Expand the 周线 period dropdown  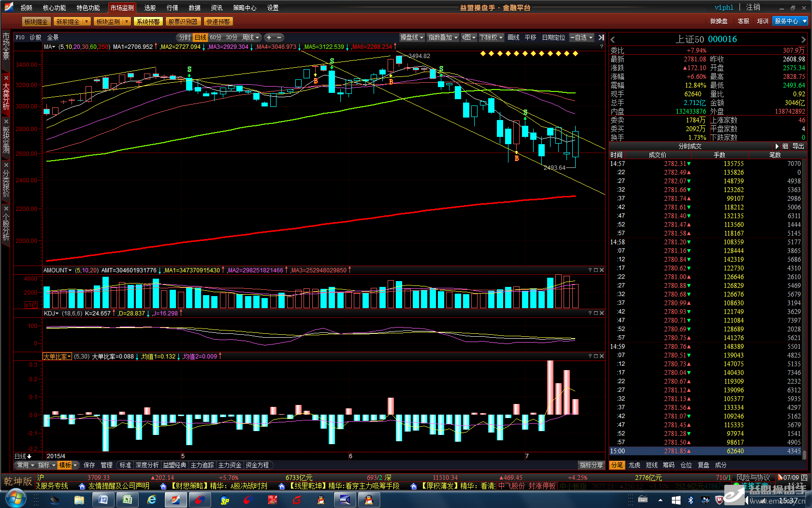click(251, 37)
